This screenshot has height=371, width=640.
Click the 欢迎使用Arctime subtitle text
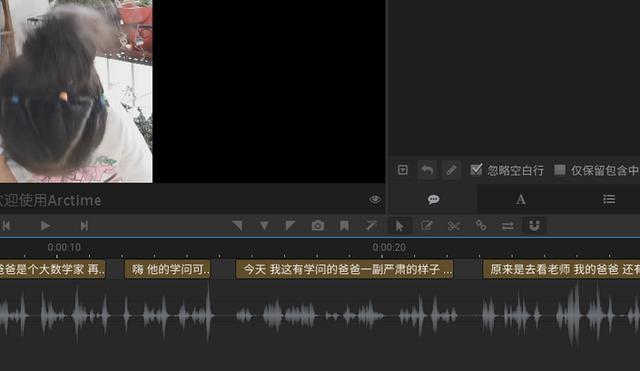coord(50,200)
